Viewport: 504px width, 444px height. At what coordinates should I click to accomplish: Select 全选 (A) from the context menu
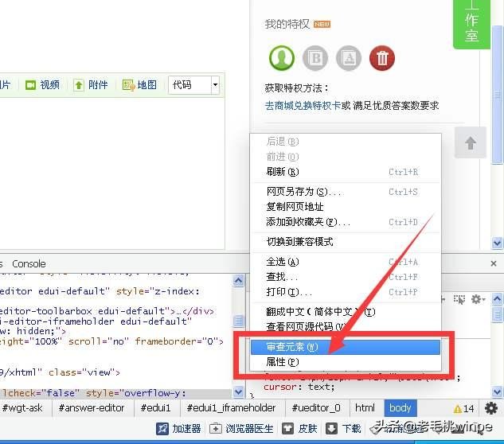click(345, 262)
